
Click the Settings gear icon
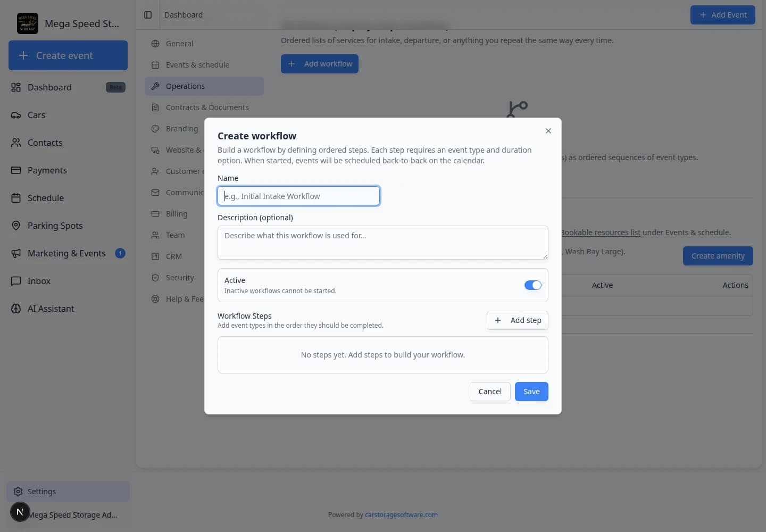(18, 492)
